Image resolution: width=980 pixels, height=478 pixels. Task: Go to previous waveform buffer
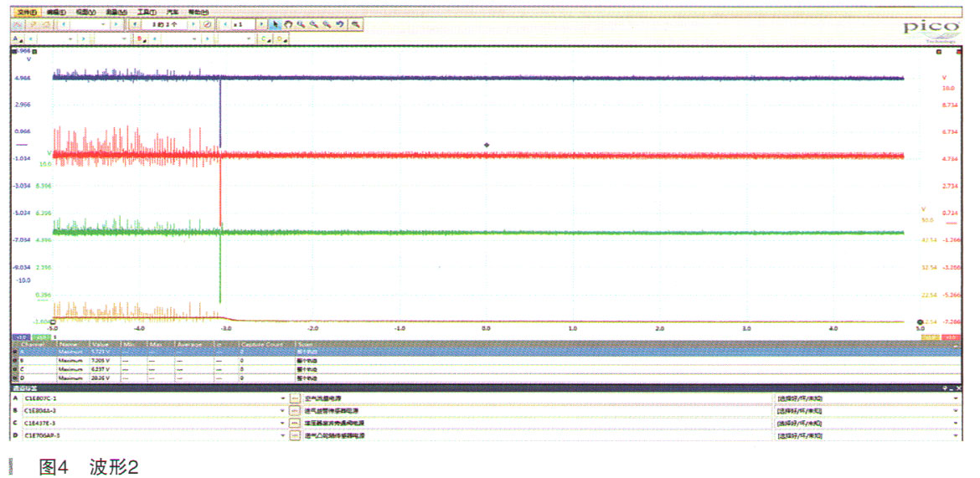coord(134,24)
